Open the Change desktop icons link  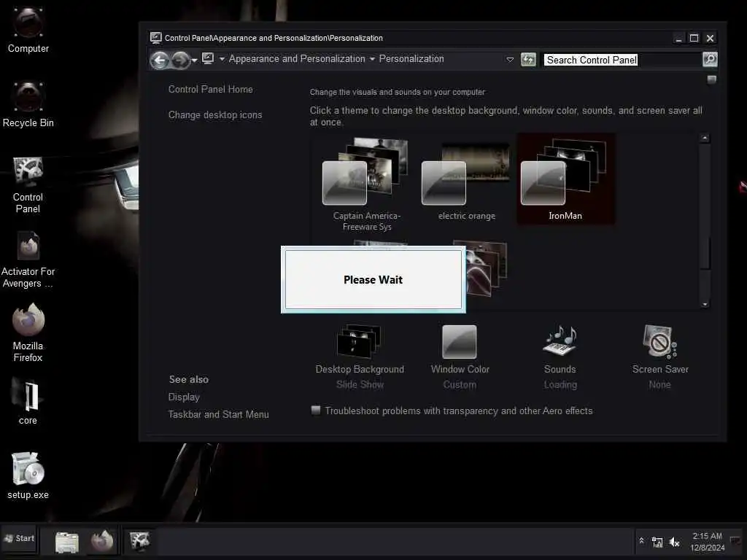tap(215, 114)
